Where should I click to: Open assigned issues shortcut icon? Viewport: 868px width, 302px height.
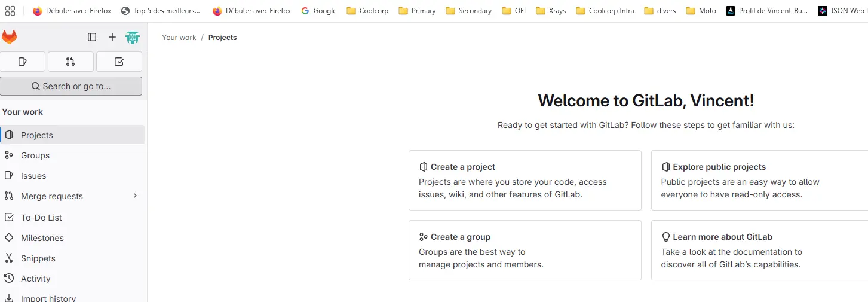click(23, 62)
